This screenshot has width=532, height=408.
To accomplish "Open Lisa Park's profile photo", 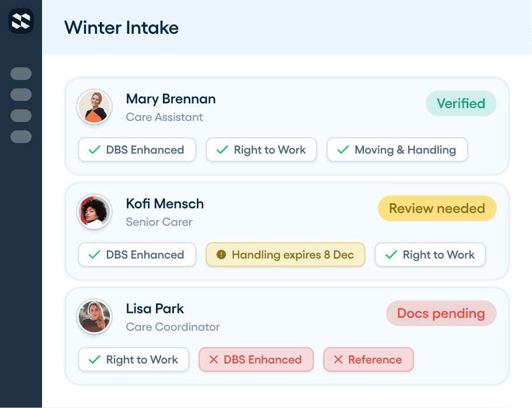I will coord(95,316).
